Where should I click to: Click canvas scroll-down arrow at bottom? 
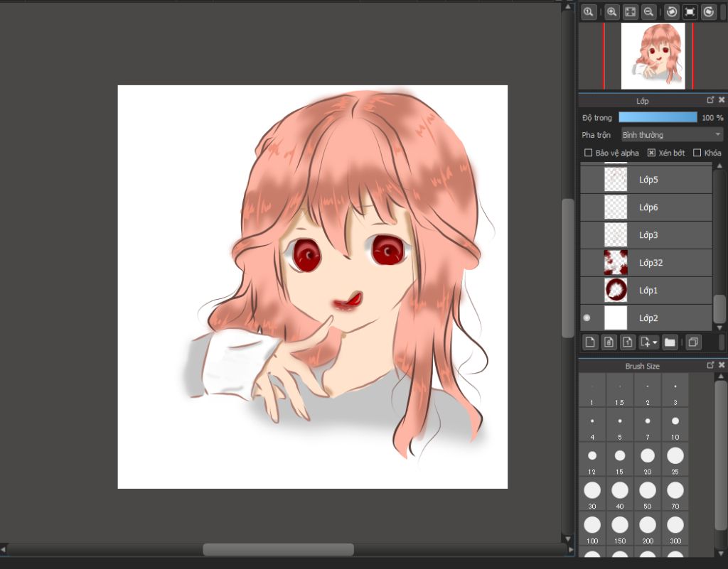pyautogui.click(x=568, y=538)
